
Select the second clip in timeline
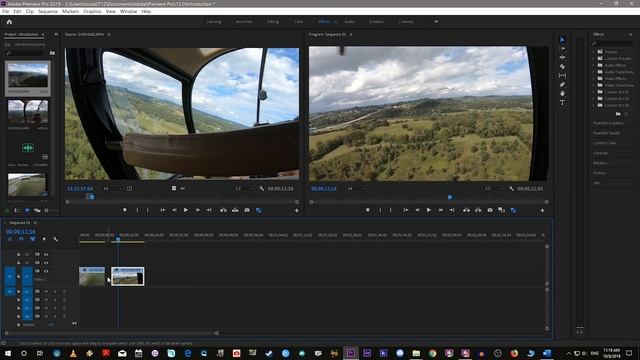point(128,276)
